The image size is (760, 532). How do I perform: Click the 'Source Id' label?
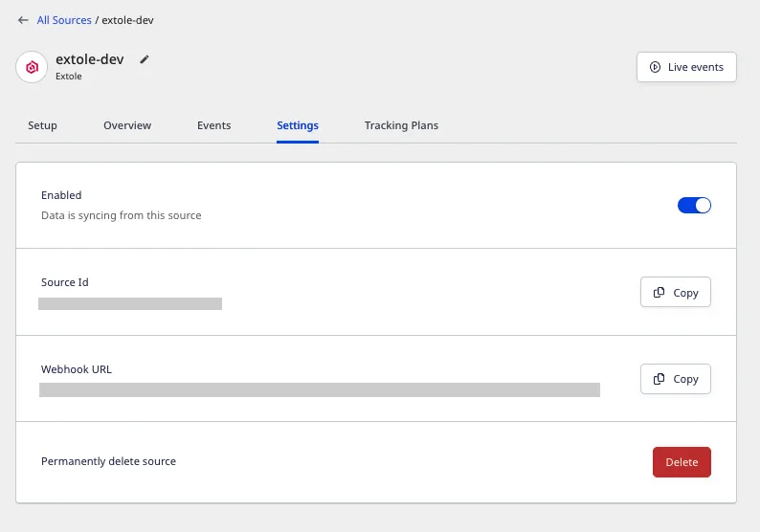(65, 282)
